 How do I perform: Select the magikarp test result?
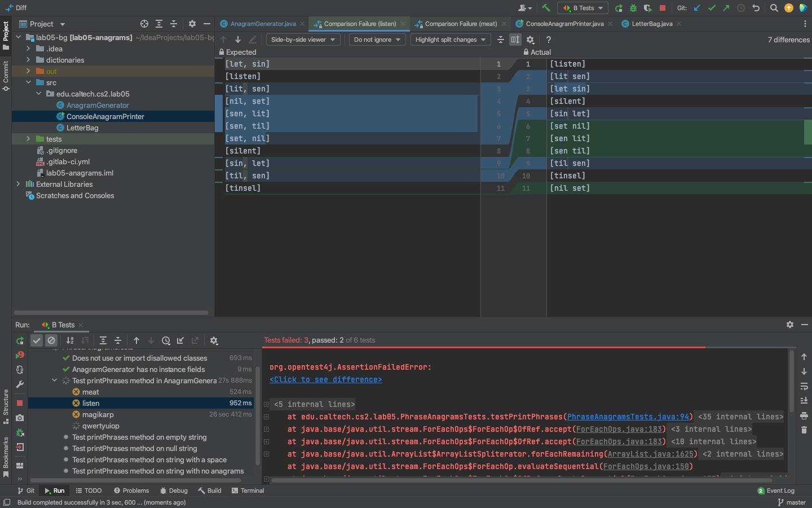(x=98, y=414)
